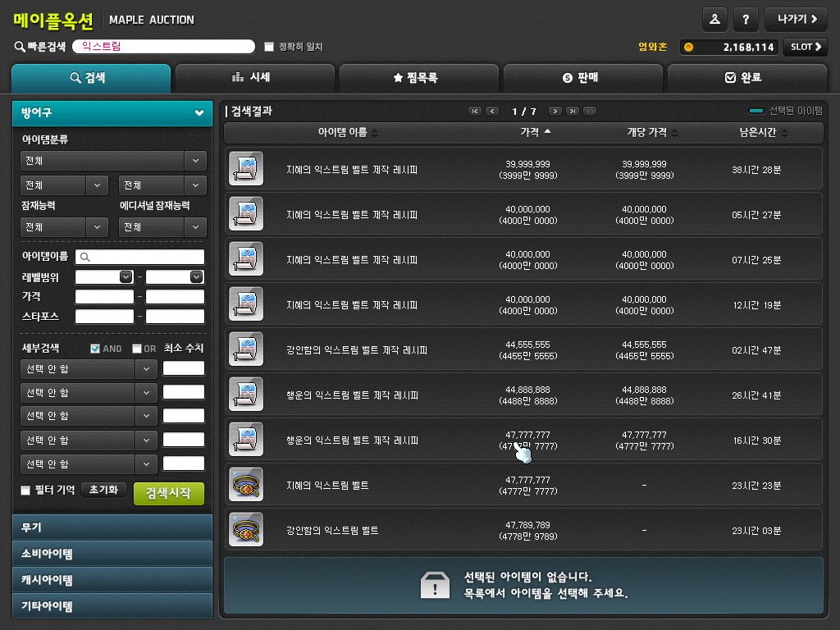This screenshot has width=840, height=630.
Task: Click the 남은시간 02시간 47분 cell
Action: [x=756, y=349]
